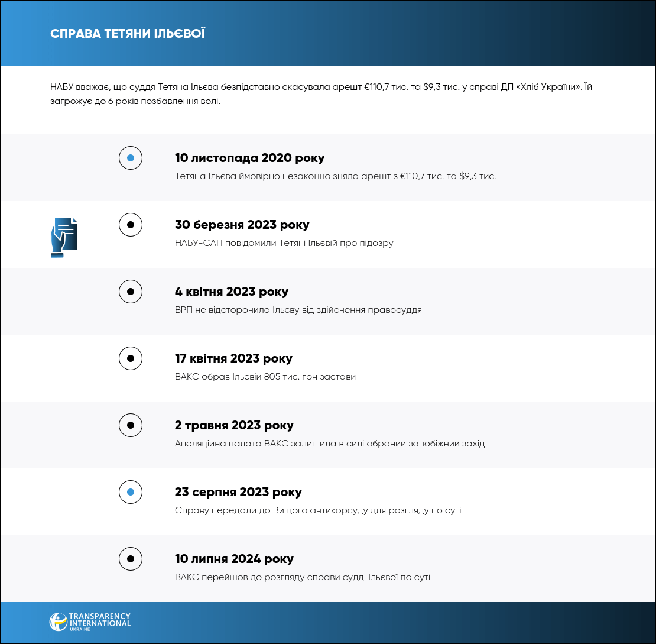This screenshot has height=644, width=656.
Task: Click text about ВРП не відсторонила Ільєву
Action: (x=298, y=310)
